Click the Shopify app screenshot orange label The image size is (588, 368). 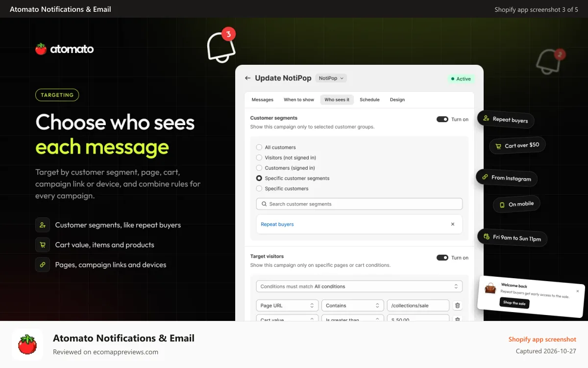[542, 339]
